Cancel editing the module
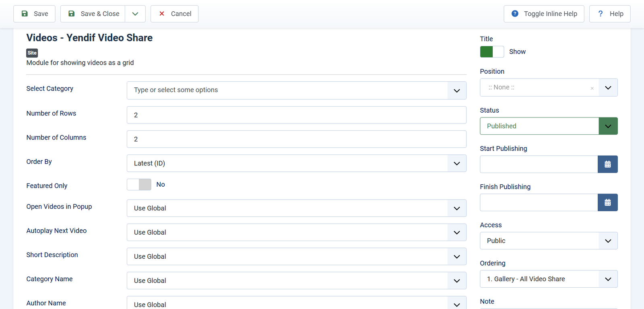The width and height of the screenshot is (644, 309). pos(174,14)
